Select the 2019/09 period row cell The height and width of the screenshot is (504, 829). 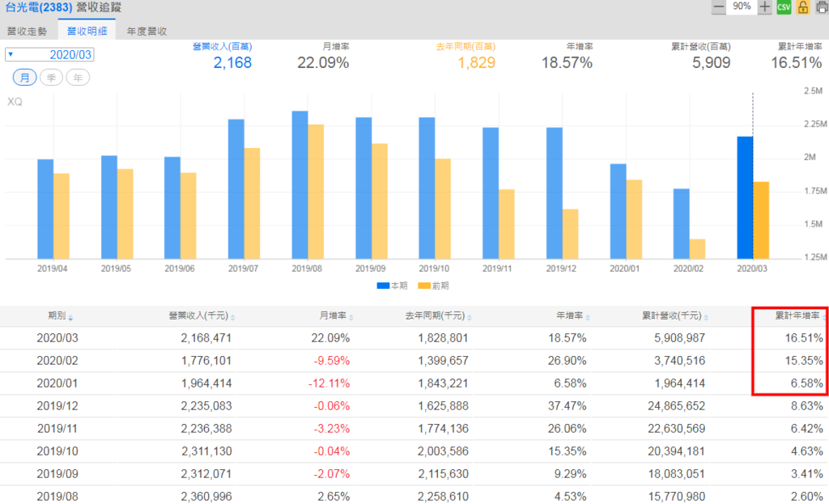click(x=57, y=474)
